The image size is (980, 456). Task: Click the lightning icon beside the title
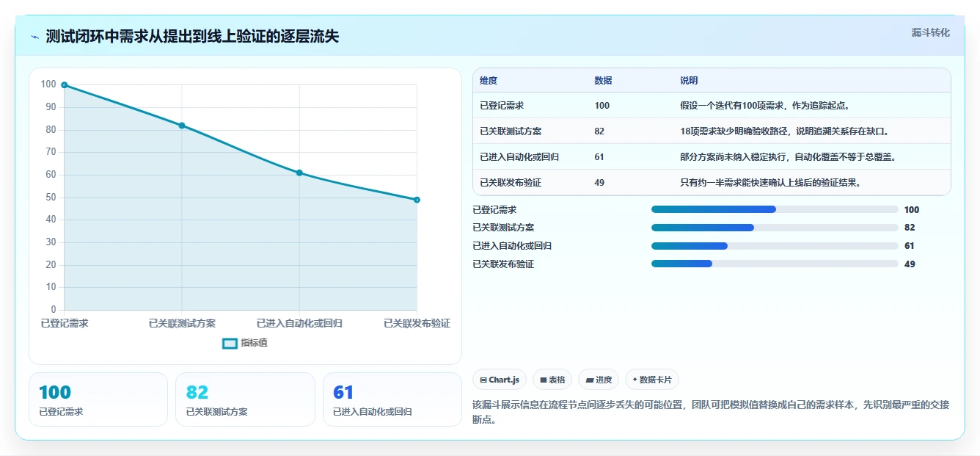(x=34, y=37)
